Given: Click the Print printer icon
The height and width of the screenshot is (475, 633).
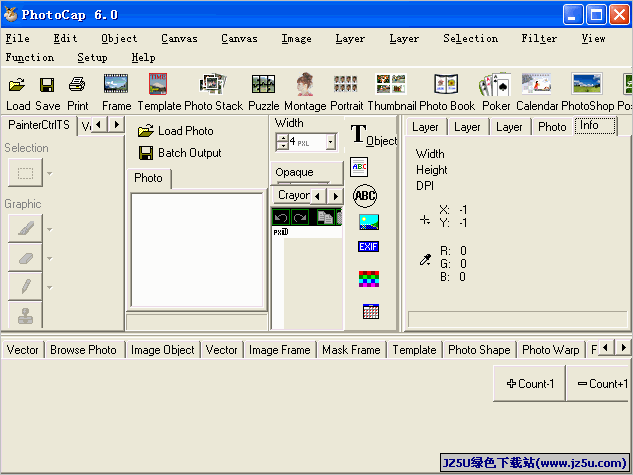Looking at the screenshot, I should [x=77, y=85].
